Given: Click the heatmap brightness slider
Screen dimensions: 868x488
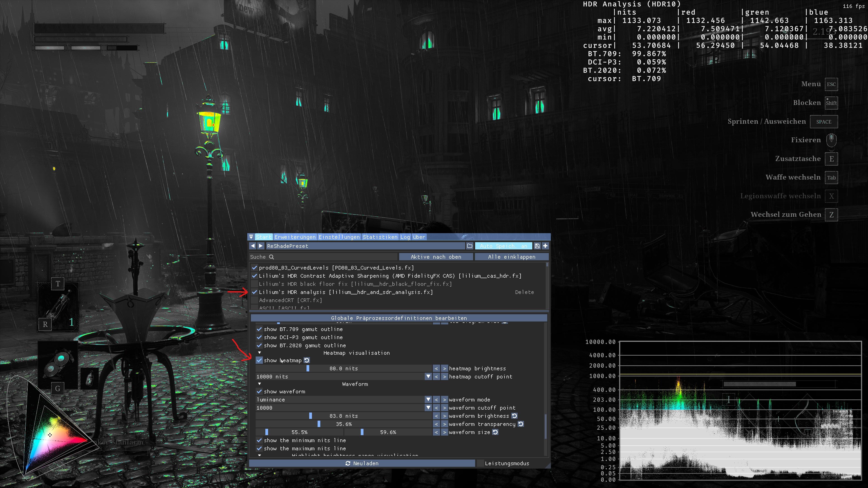Looking at the screenshot, I should [344, 368].
